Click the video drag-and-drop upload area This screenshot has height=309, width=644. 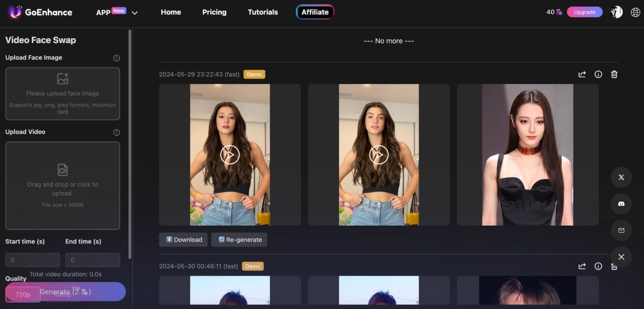pyautogui.click(x=63, y=185)
